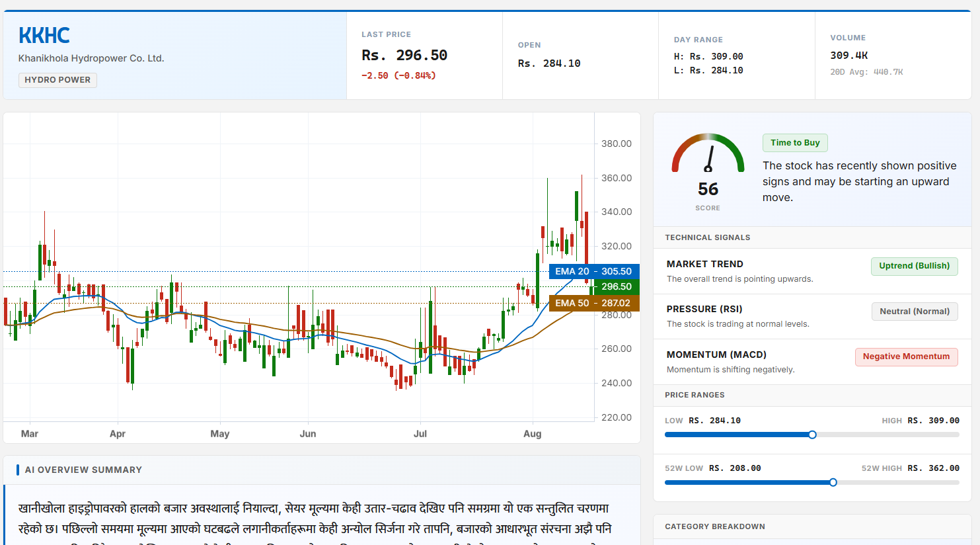Click the score gauge dial
Viewport: 980px width, 545px height.
(x=708, y=153)
